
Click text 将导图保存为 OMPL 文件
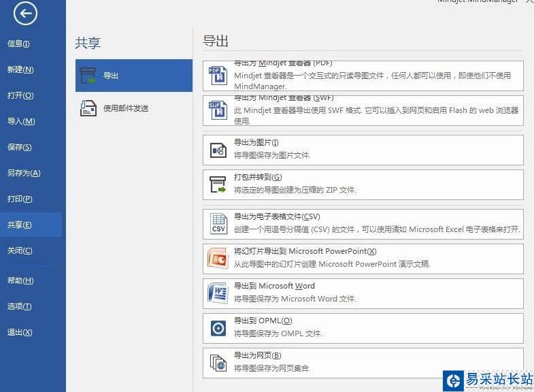pos(278,333)
